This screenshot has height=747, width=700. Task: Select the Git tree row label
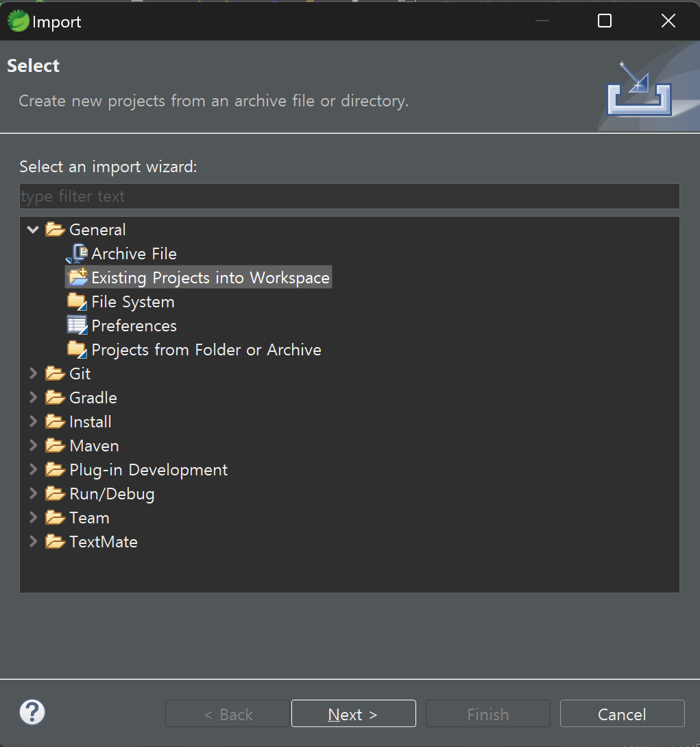(x=80, y=374)
